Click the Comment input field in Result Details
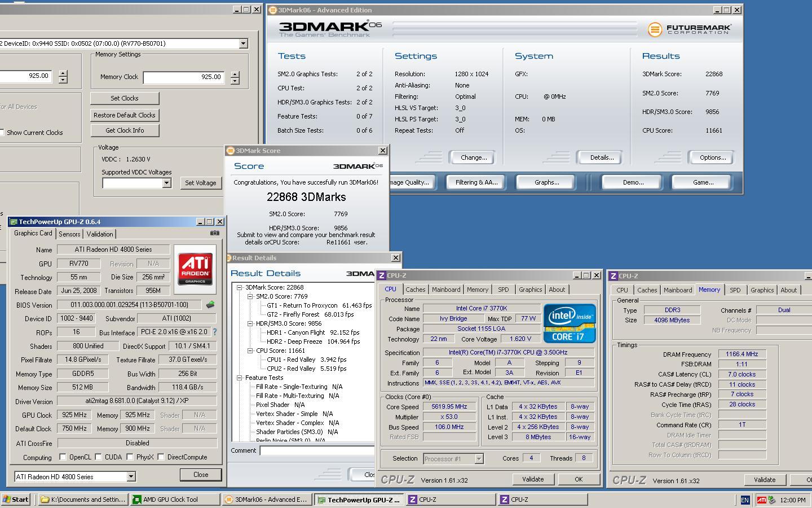 [x=317, y=450]
